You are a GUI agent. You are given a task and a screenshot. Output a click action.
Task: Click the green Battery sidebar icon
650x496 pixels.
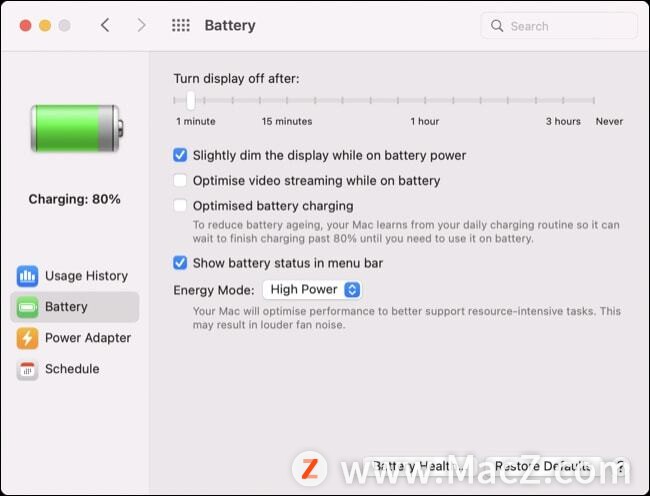click(27, 307)
